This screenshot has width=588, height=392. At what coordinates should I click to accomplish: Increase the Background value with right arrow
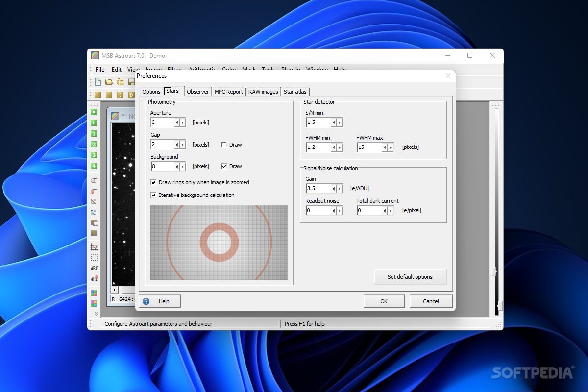click(x=183, y=167)
